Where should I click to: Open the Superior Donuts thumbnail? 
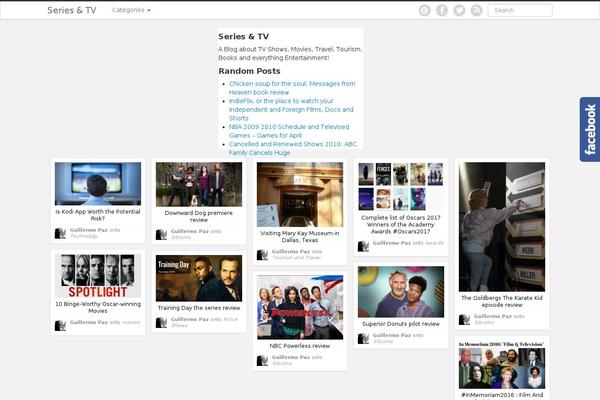[401, 292]
